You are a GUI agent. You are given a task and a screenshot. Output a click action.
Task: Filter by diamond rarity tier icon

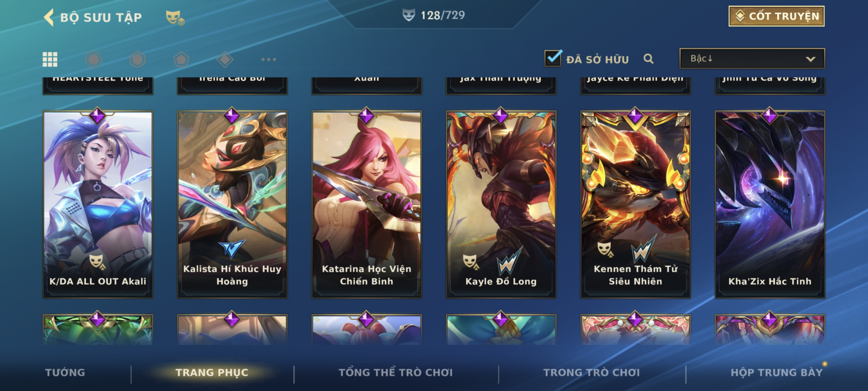tap(225, 59)
